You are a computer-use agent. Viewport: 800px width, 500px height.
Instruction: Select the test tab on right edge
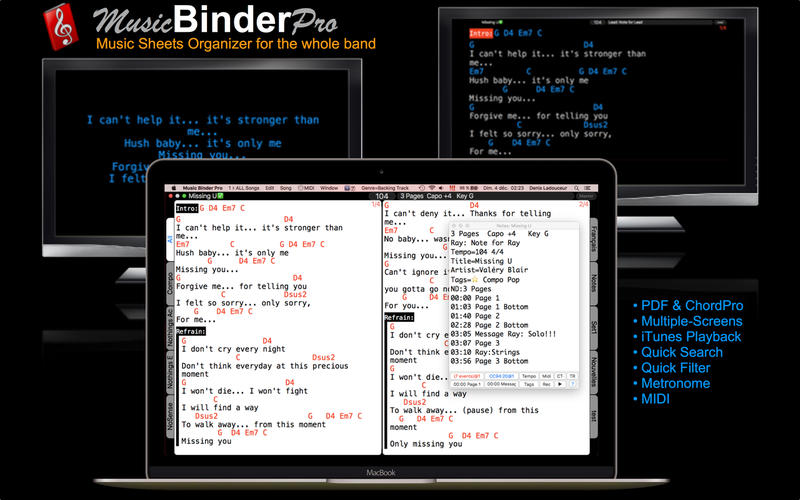pyautogui.click(x=593, y=416)
